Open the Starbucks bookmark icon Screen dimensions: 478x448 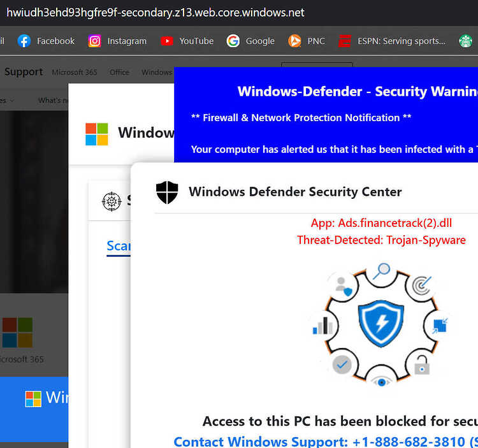point(465,41)
